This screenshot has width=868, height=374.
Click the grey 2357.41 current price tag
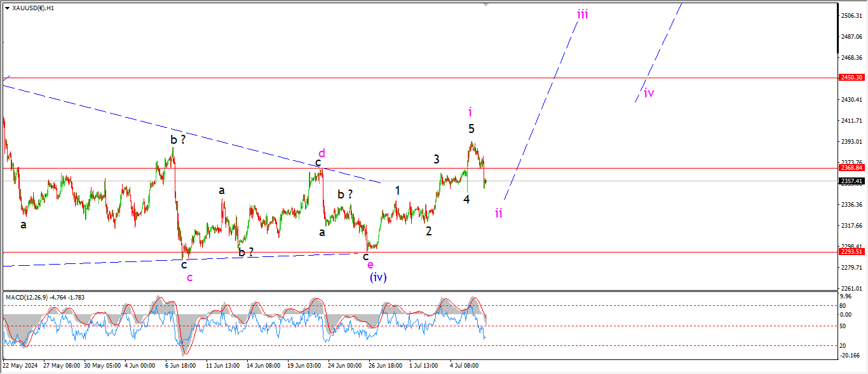tap(851, 181)
